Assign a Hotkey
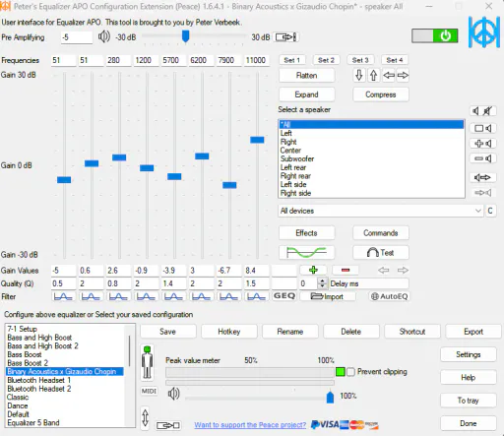The height and width of the screenshot is (436, 504). click(229, 332)
